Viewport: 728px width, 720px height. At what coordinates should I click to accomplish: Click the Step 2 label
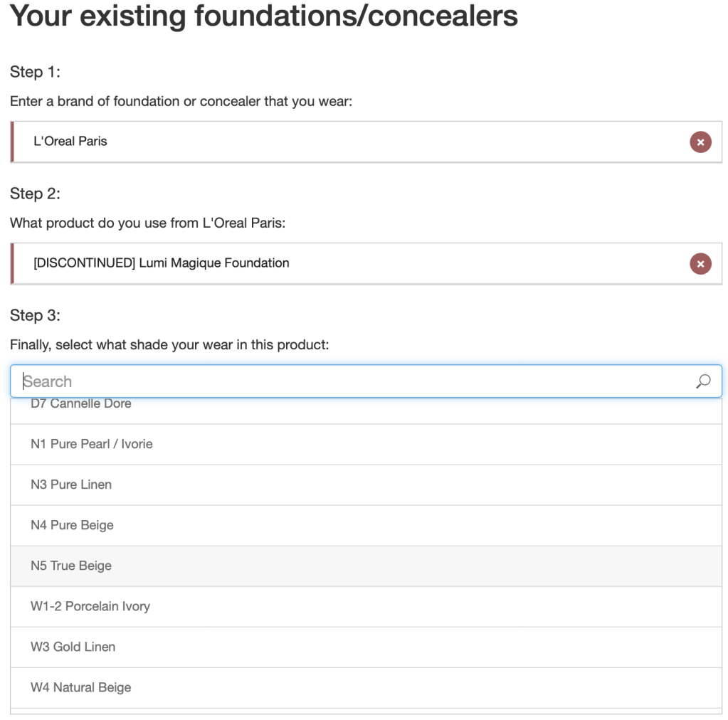click(35, 194)
